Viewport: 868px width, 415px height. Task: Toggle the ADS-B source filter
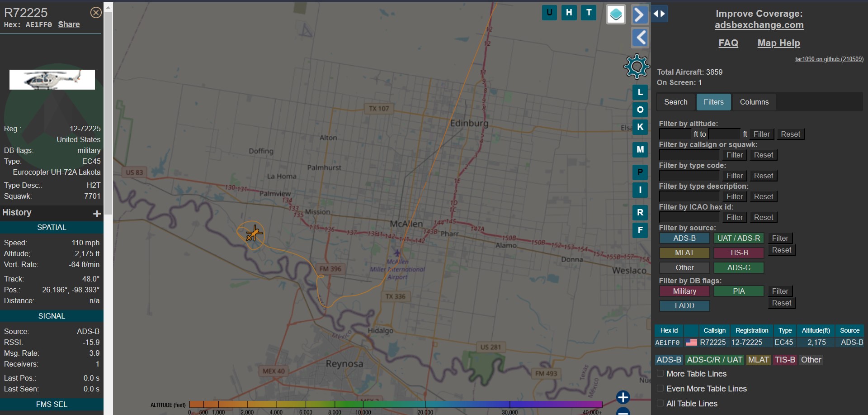(684, 239)
